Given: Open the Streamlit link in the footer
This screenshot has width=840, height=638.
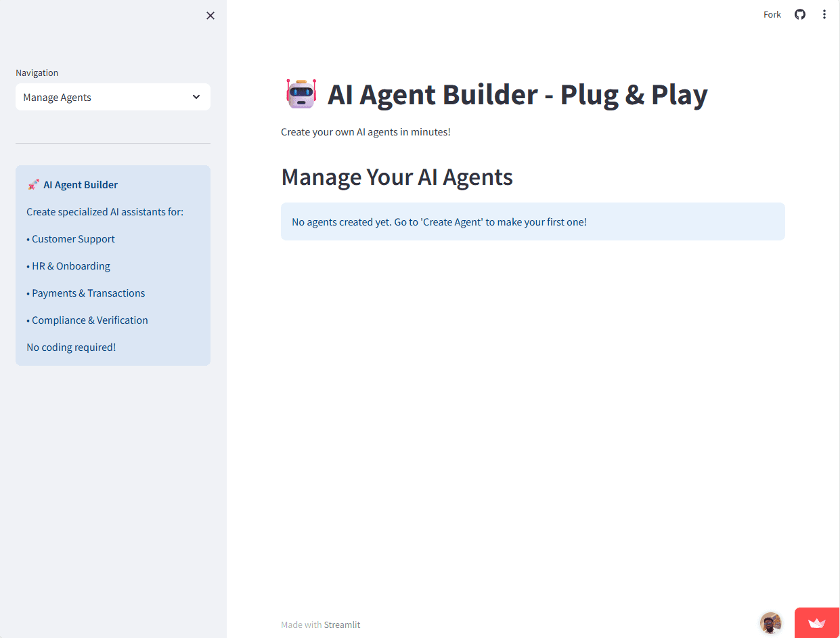Looking at the screenshot, I should click(x=342, y=624).
